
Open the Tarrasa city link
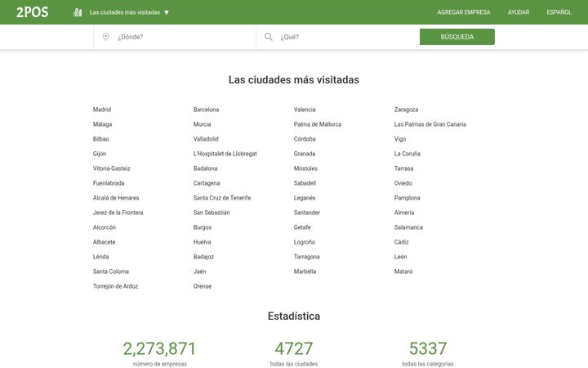click(x=404, y=168)
